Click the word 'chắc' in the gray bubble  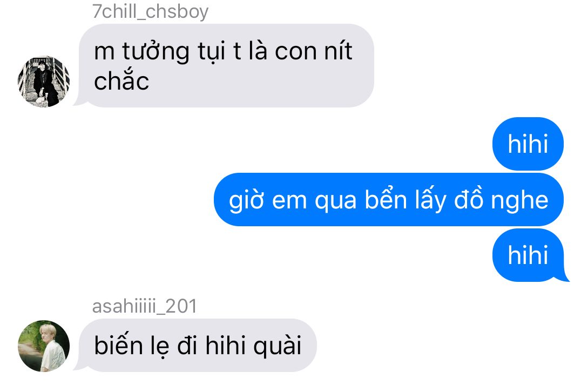coord(121,80)
